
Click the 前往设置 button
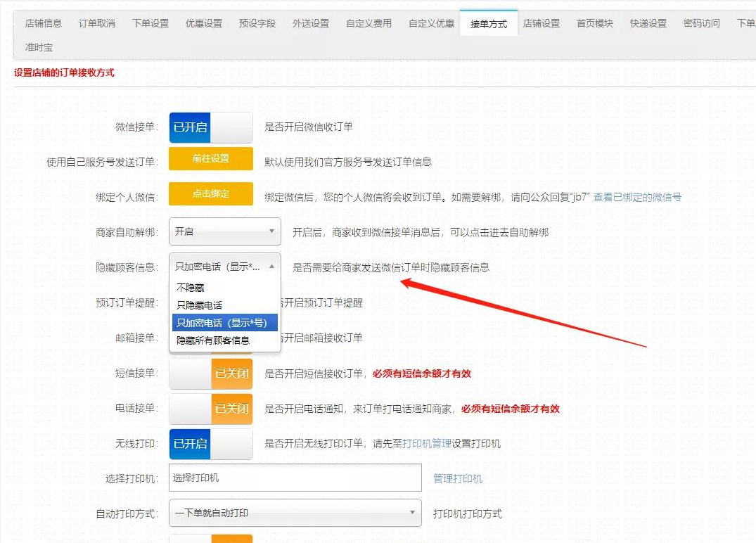tap(210, 159)
